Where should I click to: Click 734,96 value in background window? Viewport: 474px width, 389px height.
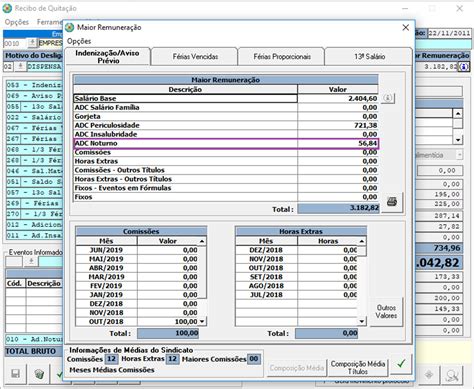(439, 248)
